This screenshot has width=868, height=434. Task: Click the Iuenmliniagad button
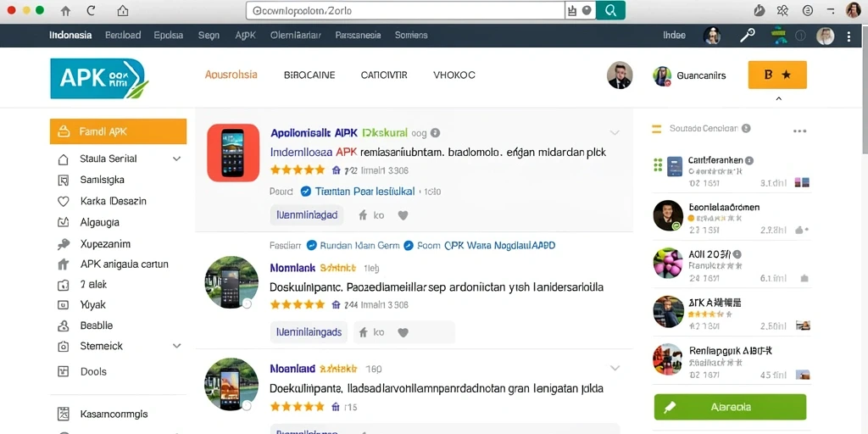[307, 215]
